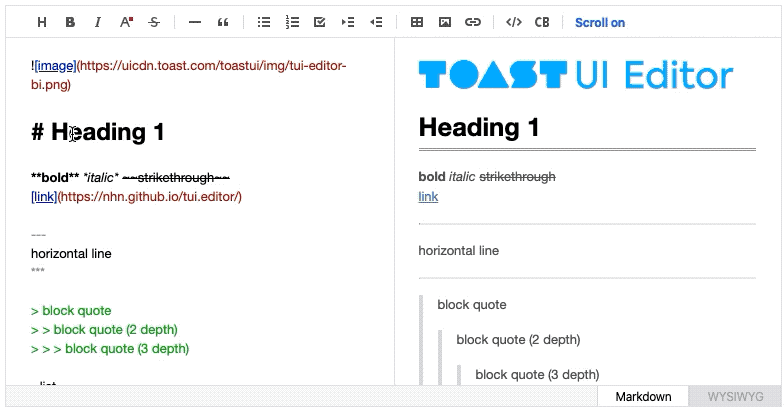
Task: Insert a horizontal line
Action: [x=194, y=22]
